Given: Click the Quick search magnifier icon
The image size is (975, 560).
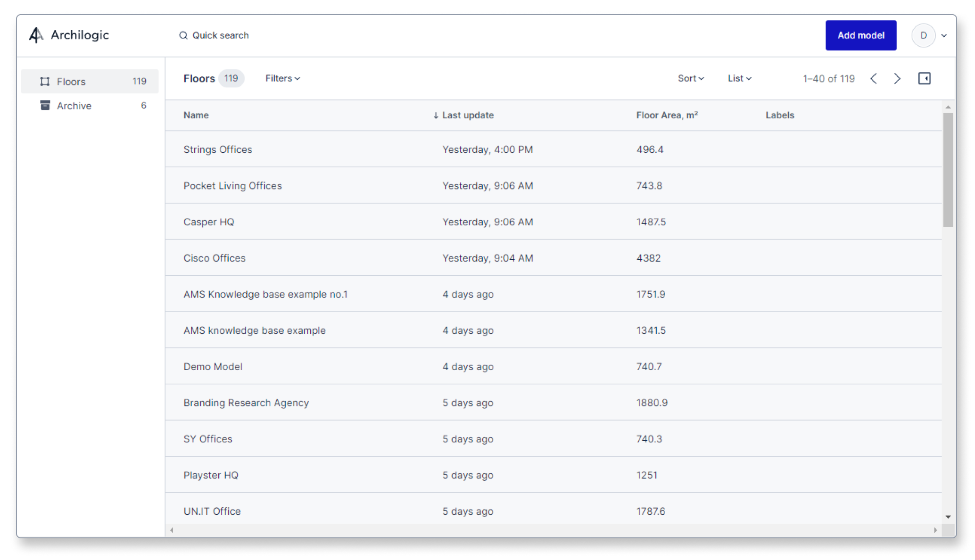Looking at the screenshot, I should [x=183, y=35].
